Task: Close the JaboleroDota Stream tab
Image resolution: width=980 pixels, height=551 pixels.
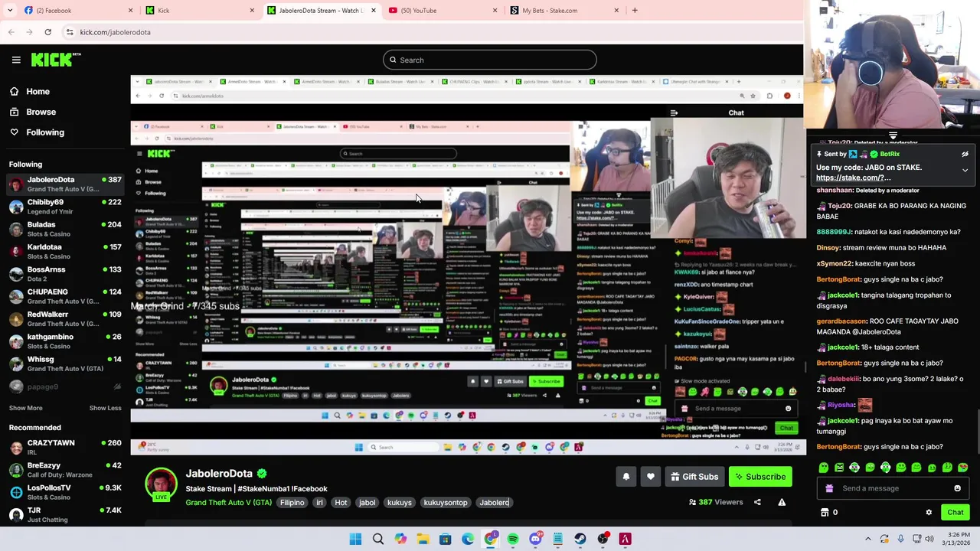Action: click(x=374, y=11)
